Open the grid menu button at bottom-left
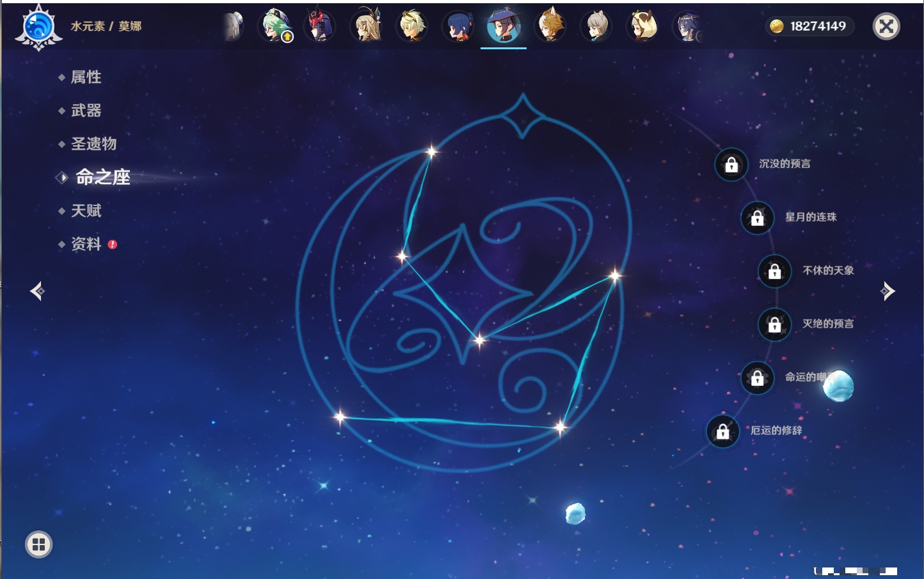This screenshot has width=924, height=579. (38, 544)
